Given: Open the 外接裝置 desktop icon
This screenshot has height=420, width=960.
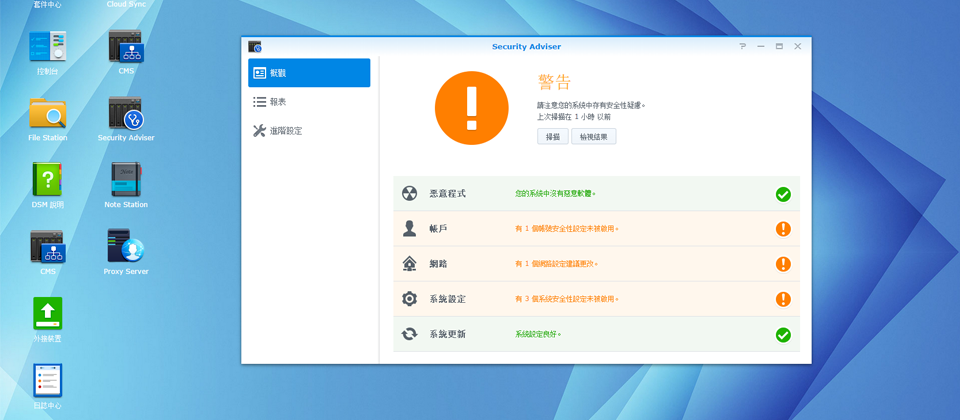Looking at the screenshot, I should 48,313.
